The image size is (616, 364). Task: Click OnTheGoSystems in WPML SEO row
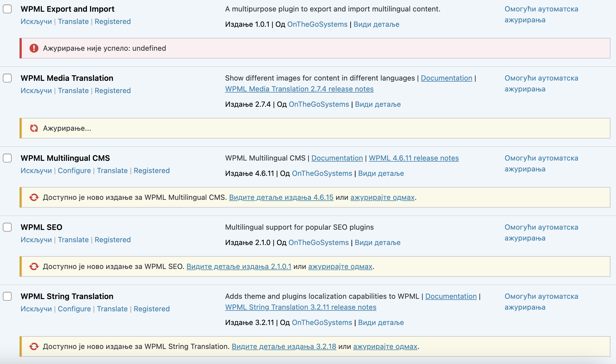click(319, 242)
